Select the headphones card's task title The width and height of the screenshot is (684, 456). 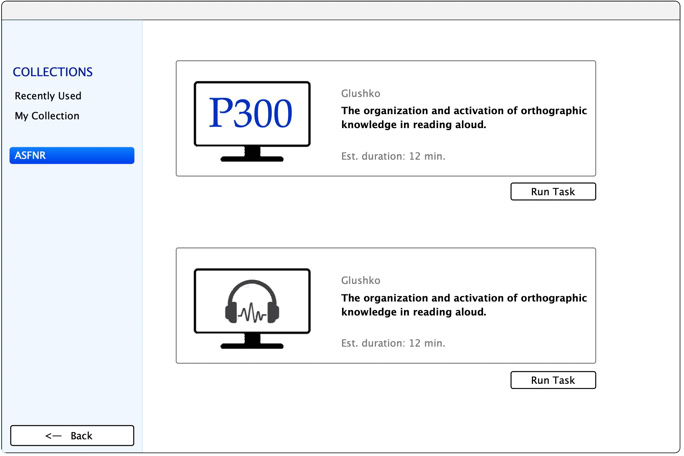click(x=464, y=305)
